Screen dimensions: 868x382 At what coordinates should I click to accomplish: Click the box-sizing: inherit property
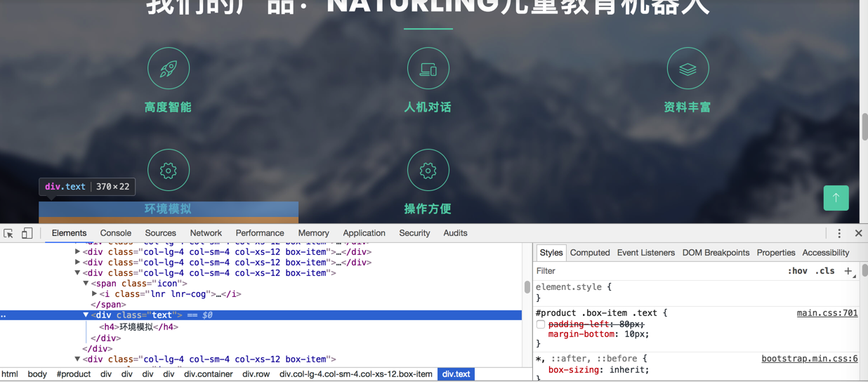pyautogui.click(x=598, y=370)
